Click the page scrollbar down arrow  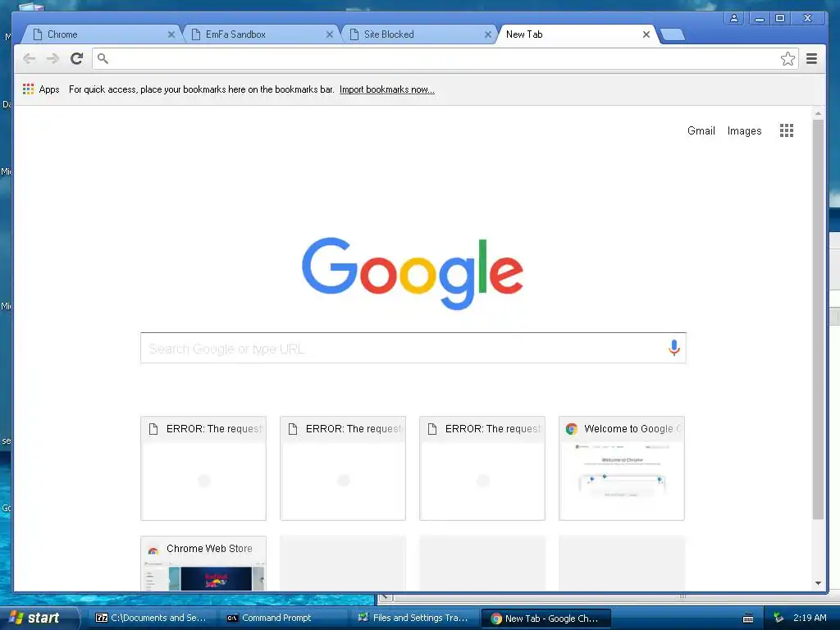[818, 583]
